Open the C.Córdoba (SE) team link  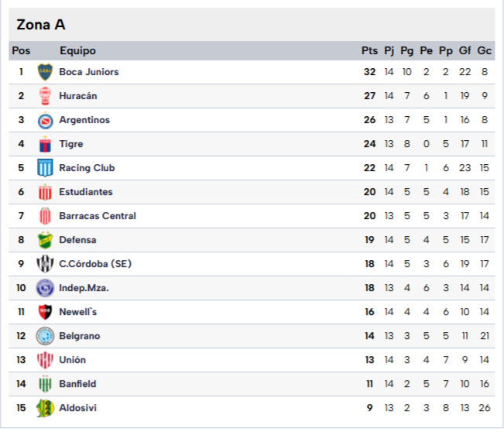pyautogui.click(x=95, y=264)
